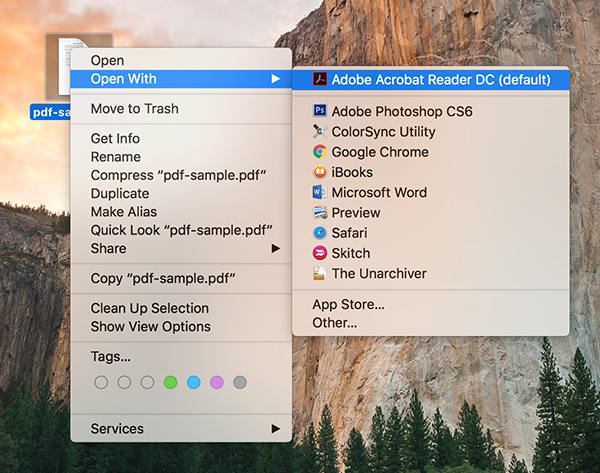600x473 pixels.
Task: Copy "pdf-sample.pdf"
Action: click(x=181, y=279)
